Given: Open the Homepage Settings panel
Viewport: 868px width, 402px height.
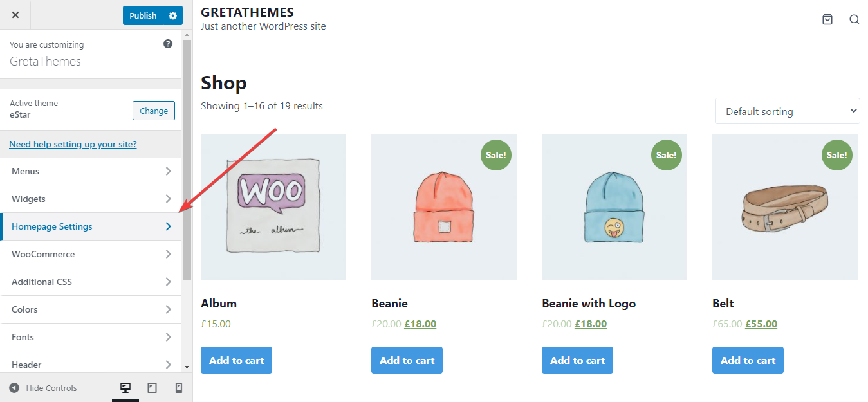Looking at the screenshot, I should [91, 226].
